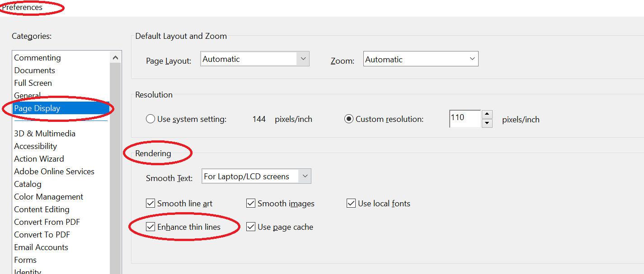Uncheck the Use page cache option
The image size is (644, 274).
coord(251,227)
